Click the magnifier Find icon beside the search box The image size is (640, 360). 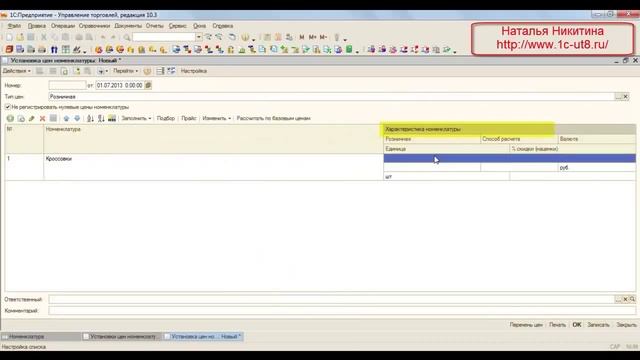pyautogui.click(x=127, y=37)
